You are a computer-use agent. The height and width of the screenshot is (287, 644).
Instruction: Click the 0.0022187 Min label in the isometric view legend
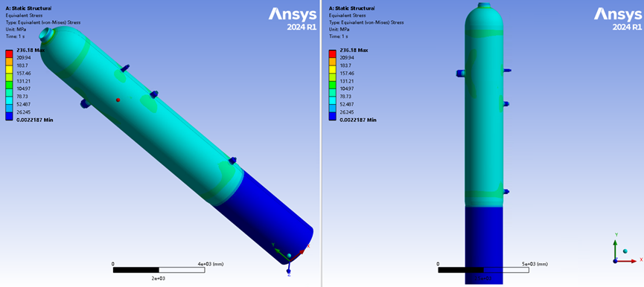click(x=35, y=120)
